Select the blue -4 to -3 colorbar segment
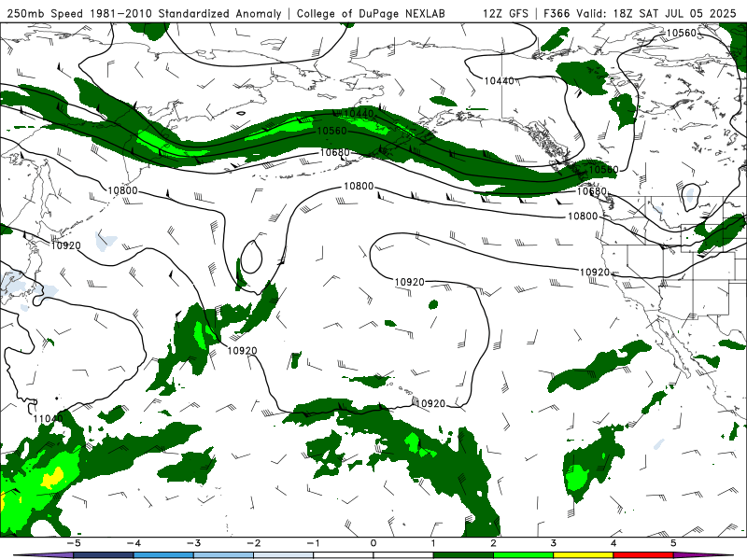The image size is (747, 560). (162, 555)
